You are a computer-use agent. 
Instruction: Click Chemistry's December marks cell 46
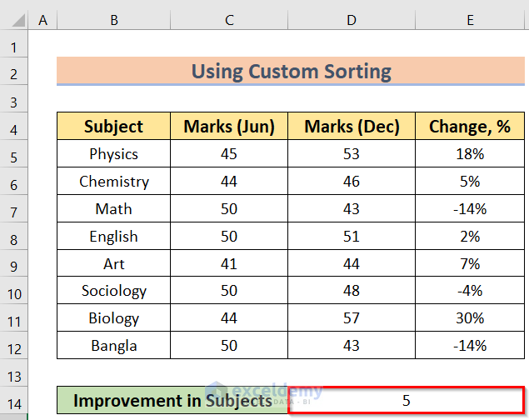pos(352,182)
